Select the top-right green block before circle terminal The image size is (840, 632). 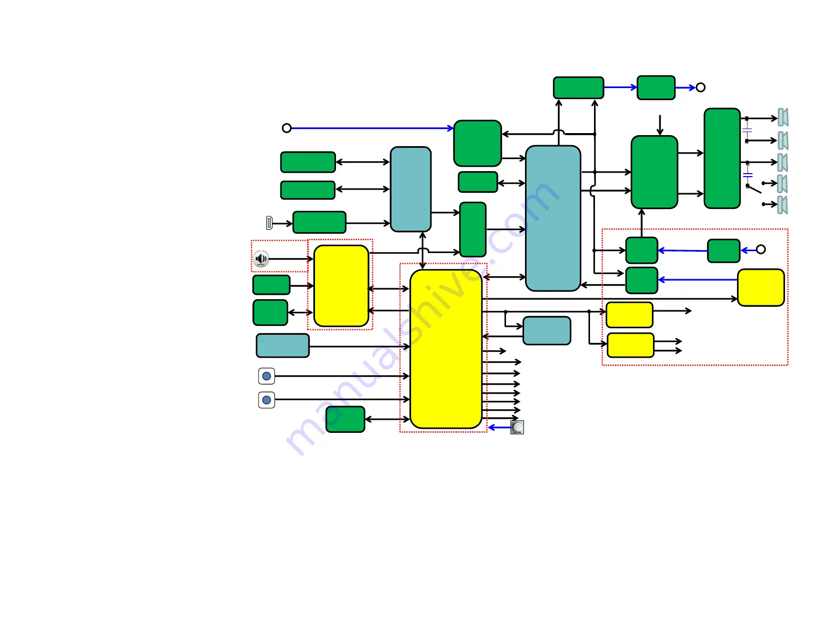(x=656, y=88)
